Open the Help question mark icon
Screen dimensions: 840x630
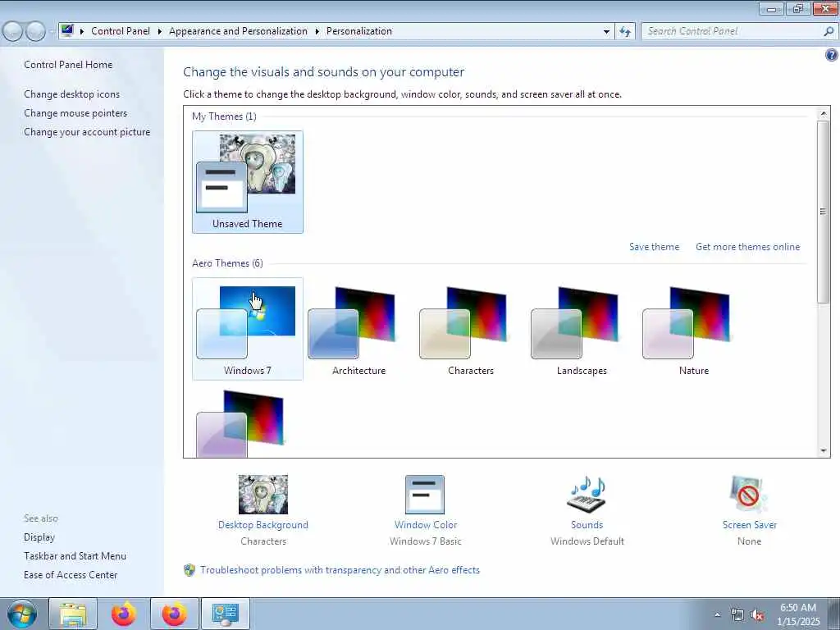[x=832, y=55]
